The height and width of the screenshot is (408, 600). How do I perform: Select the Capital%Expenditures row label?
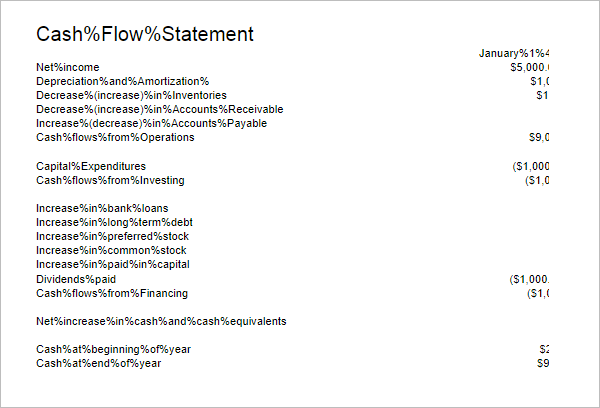point(91,166)
